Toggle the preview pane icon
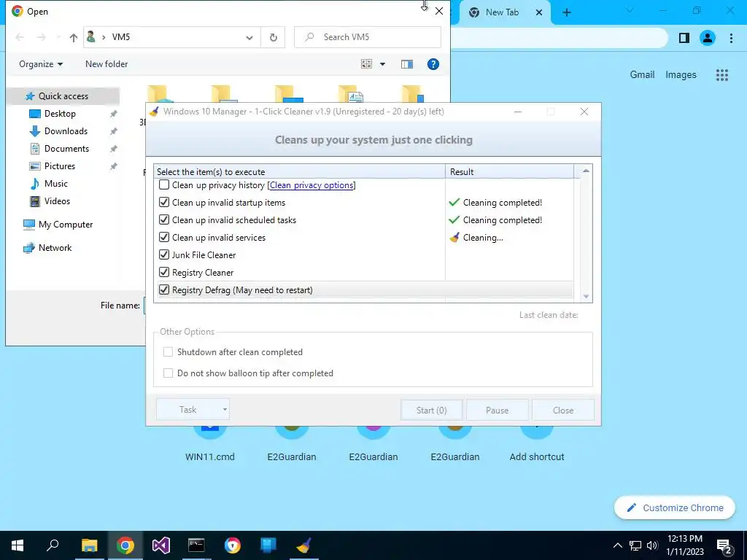This screenshot has height=560, width=747. click(x=407, y=64)
